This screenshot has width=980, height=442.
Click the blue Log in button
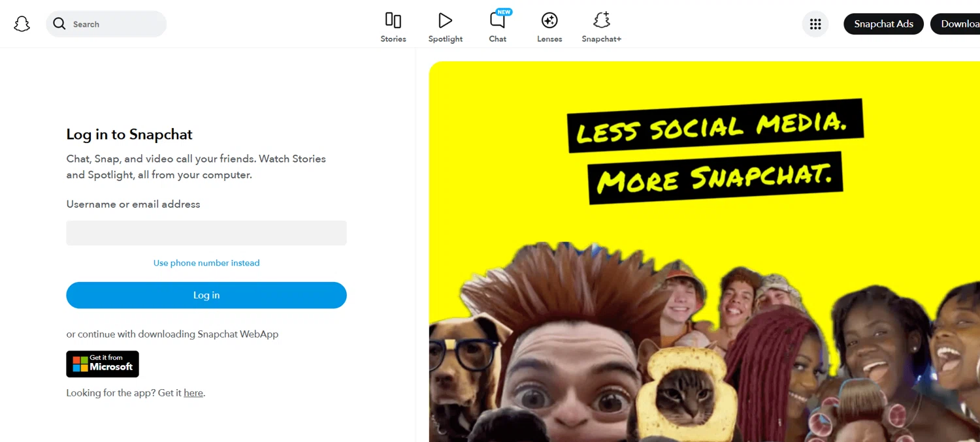pyautogui.click(x=206, y=295)
